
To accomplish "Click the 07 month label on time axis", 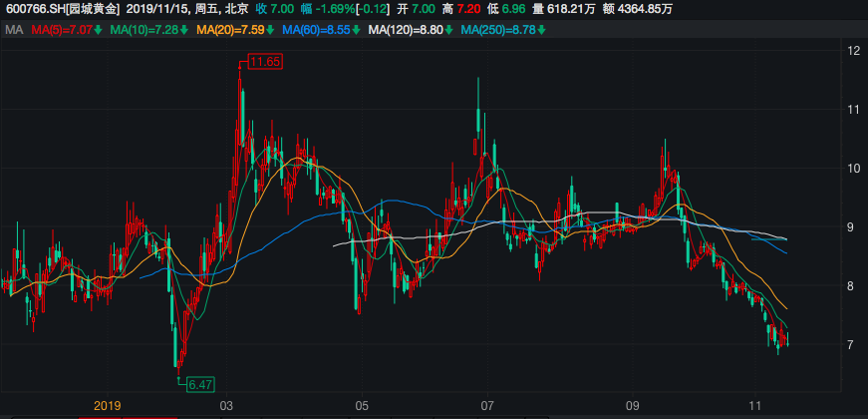I will (x=488, y=406).
